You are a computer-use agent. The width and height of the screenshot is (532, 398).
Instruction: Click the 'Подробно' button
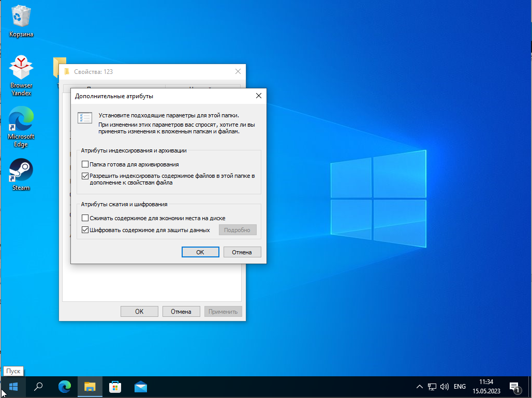coord(238,230)
